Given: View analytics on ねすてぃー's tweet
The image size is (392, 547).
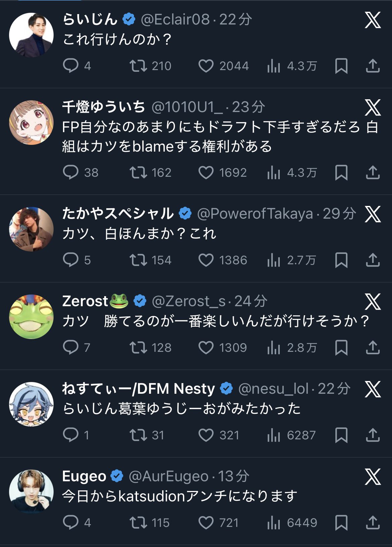Looking at the screenshot, I should pyautogui.click(x=274, y=435).
